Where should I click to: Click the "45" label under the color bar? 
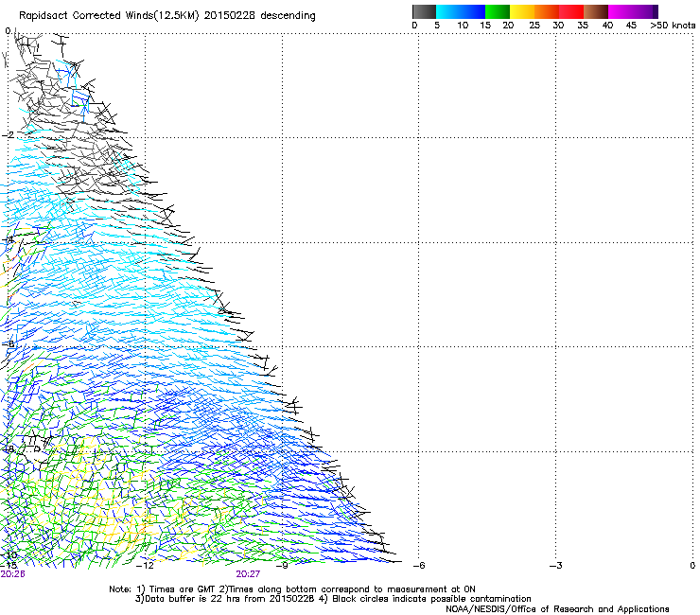pos(631,25)
